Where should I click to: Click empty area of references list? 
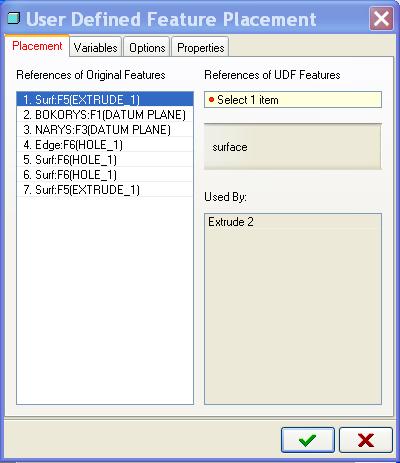tap(105, 300)
